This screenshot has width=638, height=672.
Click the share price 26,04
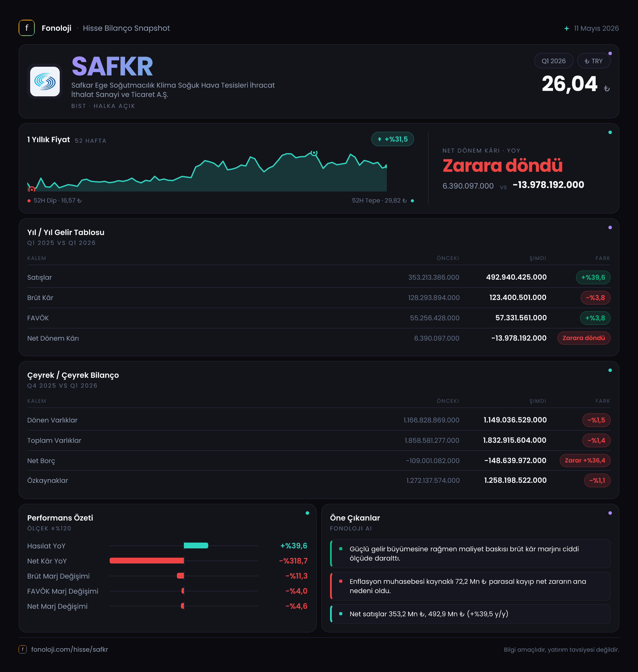(569, 84)
